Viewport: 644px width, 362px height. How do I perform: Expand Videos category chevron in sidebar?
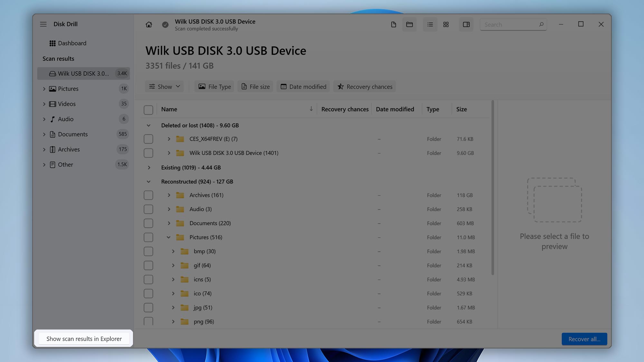[44, 104]
